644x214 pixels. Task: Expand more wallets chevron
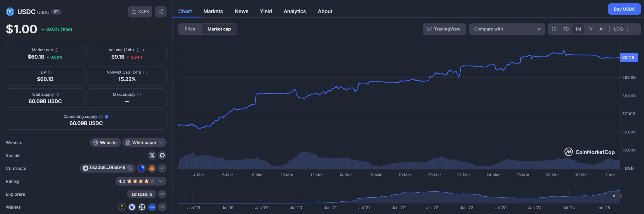point(162,207)
